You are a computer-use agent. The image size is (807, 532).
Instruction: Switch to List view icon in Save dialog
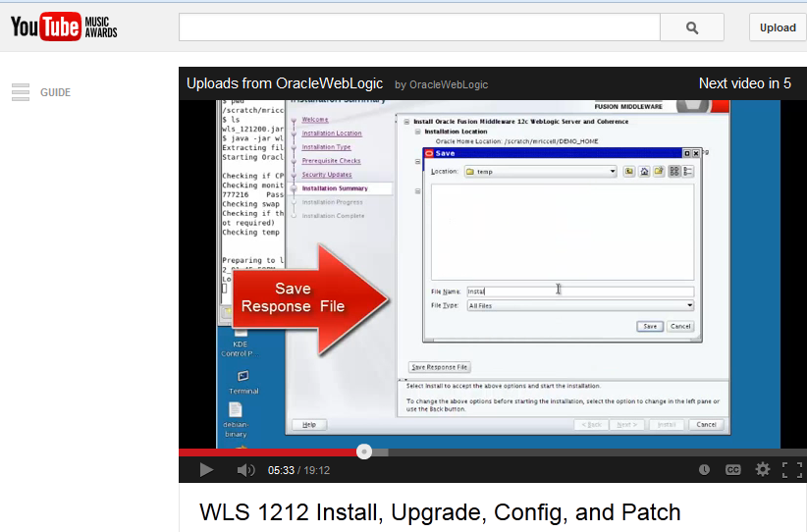(673, 172)
